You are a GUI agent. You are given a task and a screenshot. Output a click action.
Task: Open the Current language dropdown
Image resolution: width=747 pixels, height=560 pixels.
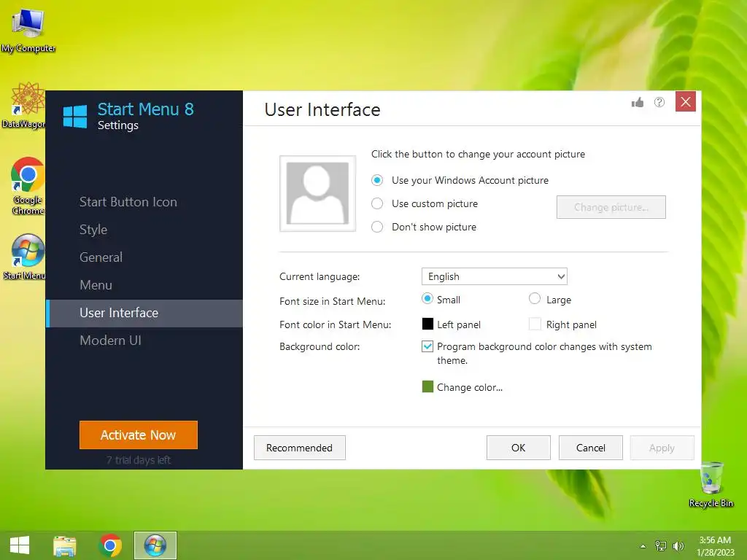(x=495, y=276)
